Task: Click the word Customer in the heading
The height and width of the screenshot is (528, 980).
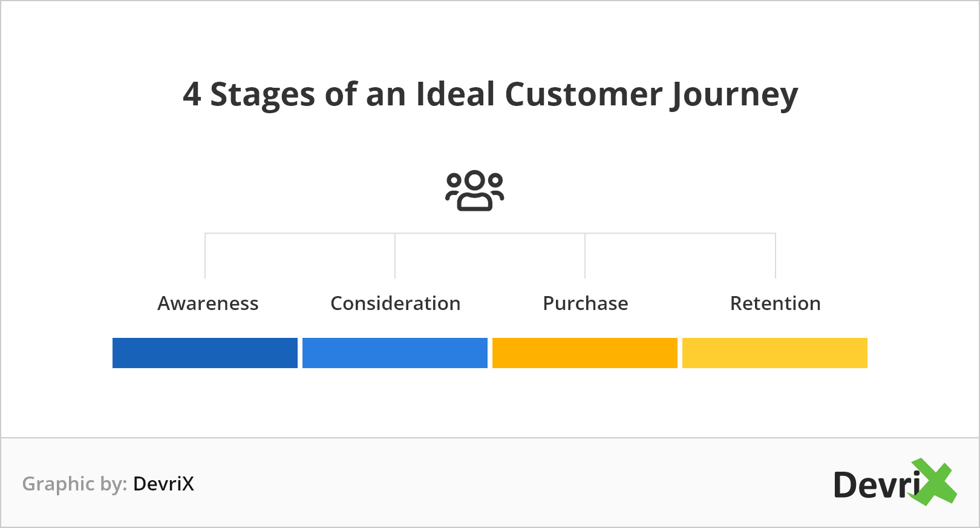Action: pyautogui.click(x=583, y=94)
